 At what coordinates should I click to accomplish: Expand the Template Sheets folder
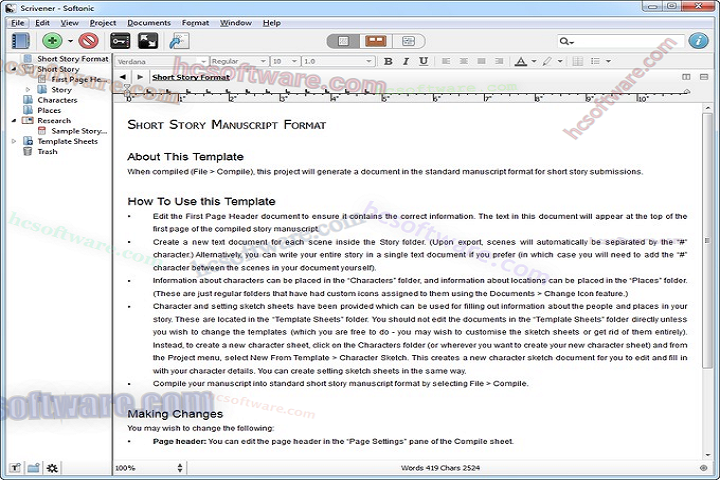click(x=14, y=141)
